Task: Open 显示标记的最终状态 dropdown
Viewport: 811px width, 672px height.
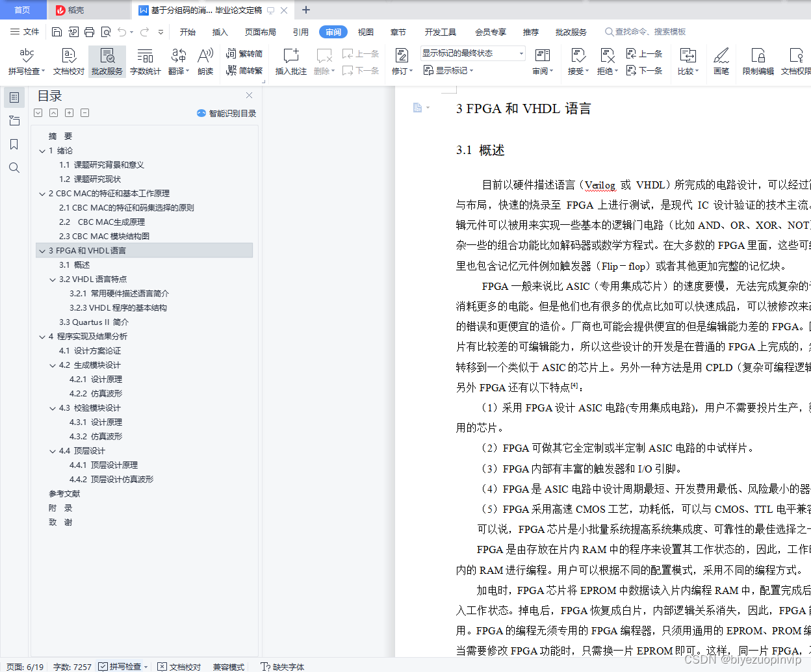Action: point(472,53)
